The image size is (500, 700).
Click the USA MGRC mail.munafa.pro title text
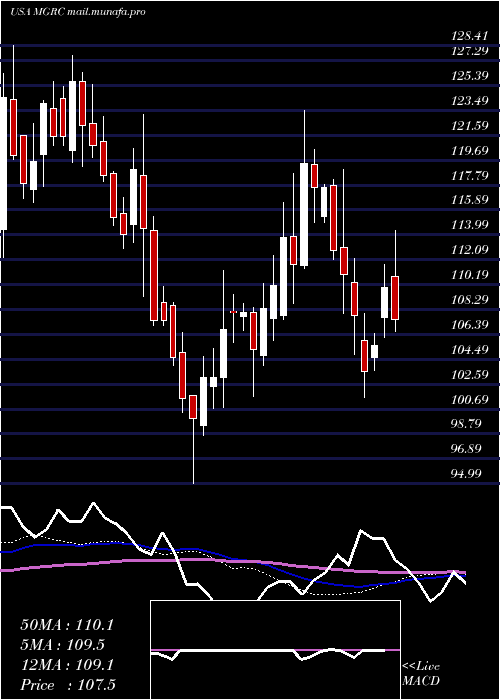[78, 12]
